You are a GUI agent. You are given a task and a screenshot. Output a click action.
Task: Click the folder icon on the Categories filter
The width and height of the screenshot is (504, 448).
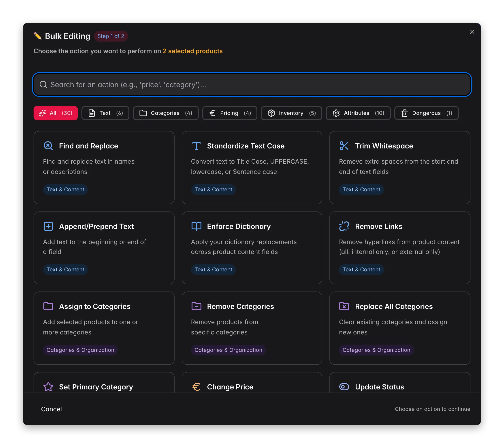click(143, 113)
